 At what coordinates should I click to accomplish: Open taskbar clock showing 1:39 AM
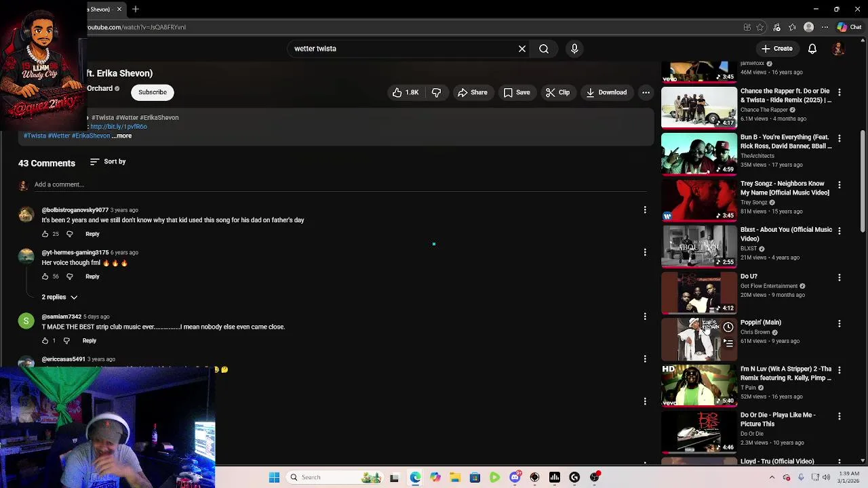tap(850, 477)
